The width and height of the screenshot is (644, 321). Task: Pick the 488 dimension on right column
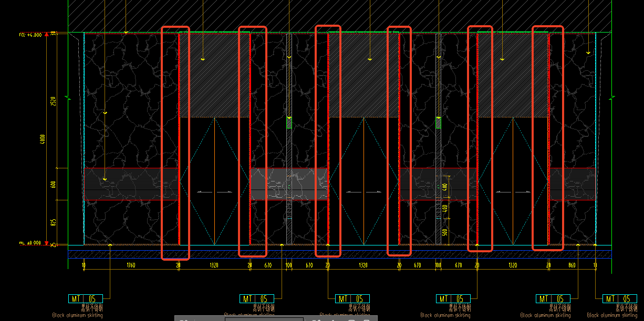pos(445,209)
